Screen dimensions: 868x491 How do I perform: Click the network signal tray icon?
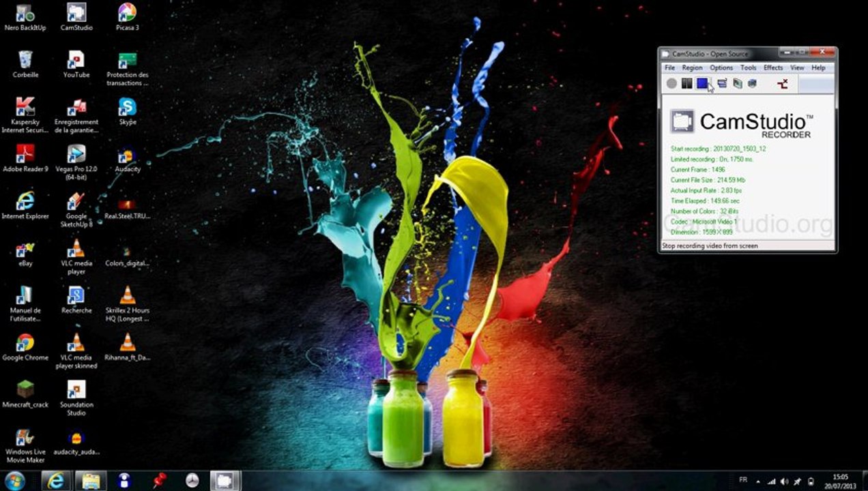click(x=771, y=481)
